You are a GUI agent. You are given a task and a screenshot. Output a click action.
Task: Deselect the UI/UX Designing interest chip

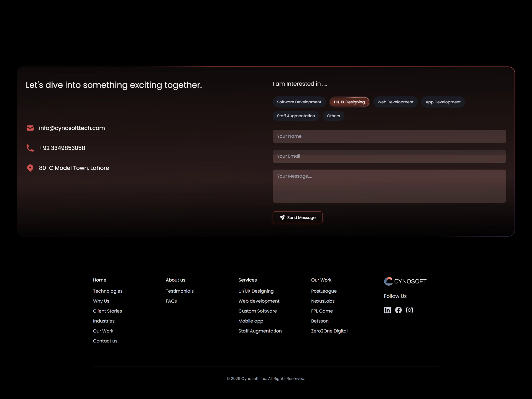[349, 102]
